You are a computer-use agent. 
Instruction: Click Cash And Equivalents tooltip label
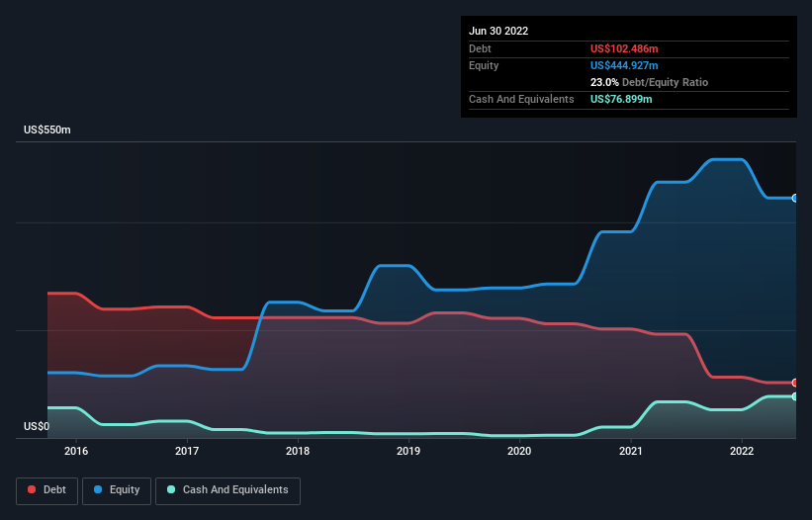(521, 99)
